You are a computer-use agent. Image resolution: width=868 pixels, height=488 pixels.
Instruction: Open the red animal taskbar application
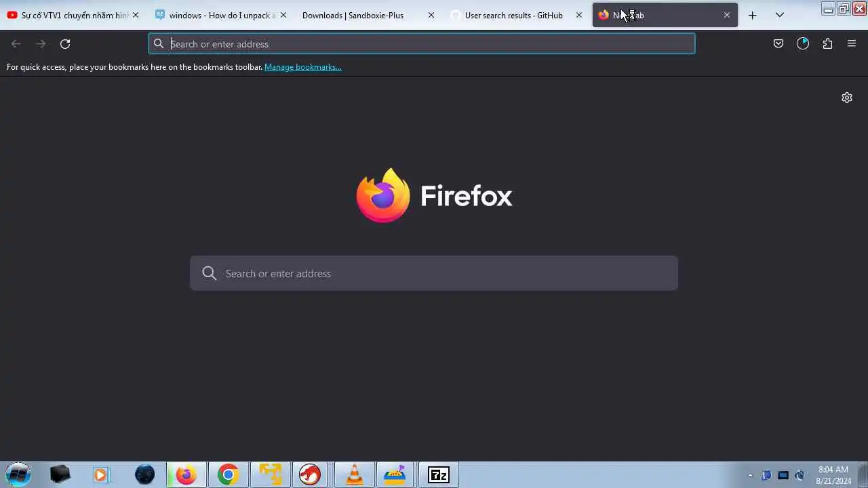point(311,474)
